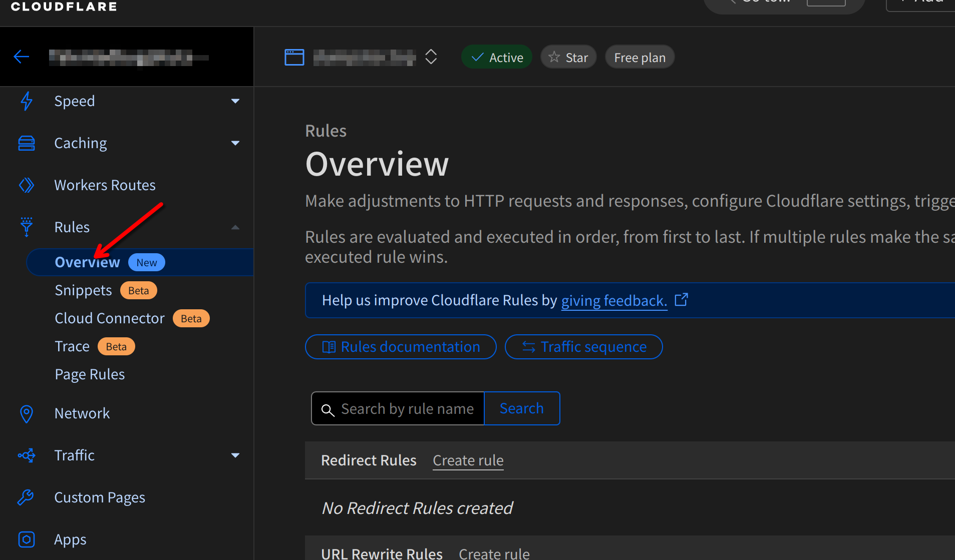Screen dimensions: 955x560
Task: Click the magnifier icon in search field
Action: pyautogui.click(x=328, y=410)
